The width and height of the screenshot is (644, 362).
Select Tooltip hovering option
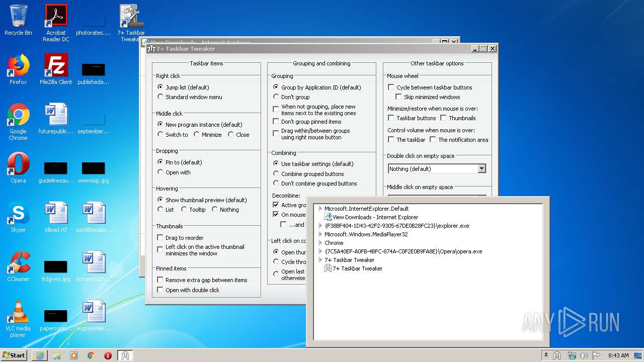click(193, 209)
